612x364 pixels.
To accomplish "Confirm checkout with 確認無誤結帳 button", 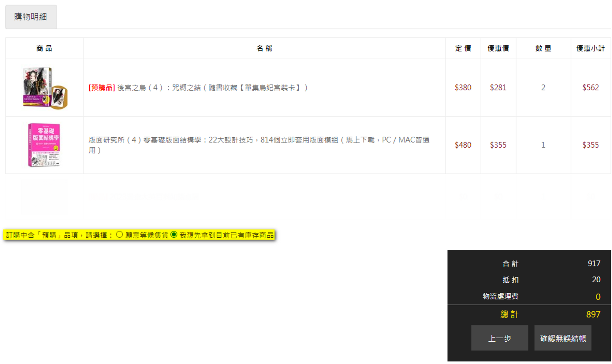I will 563,338.
